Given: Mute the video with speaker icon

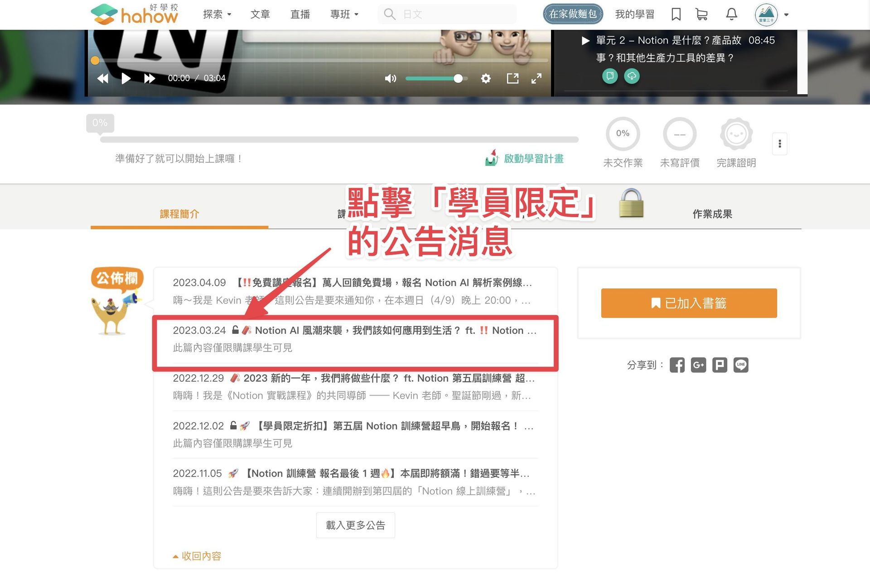Looking at the screenshot, I should (x=390, y=78).
